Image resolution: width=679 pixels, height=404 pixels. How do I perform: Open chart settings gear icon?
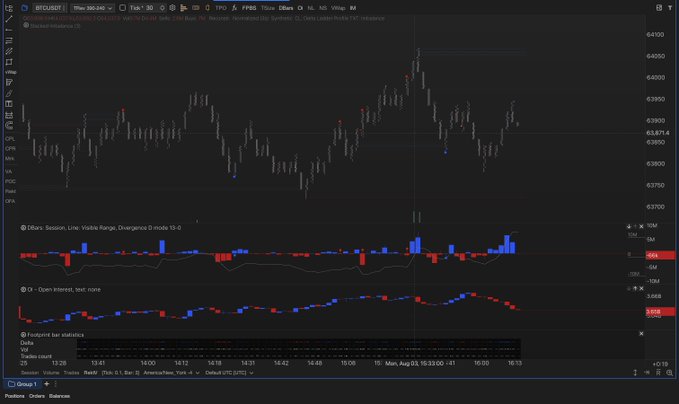pos(172,8)
